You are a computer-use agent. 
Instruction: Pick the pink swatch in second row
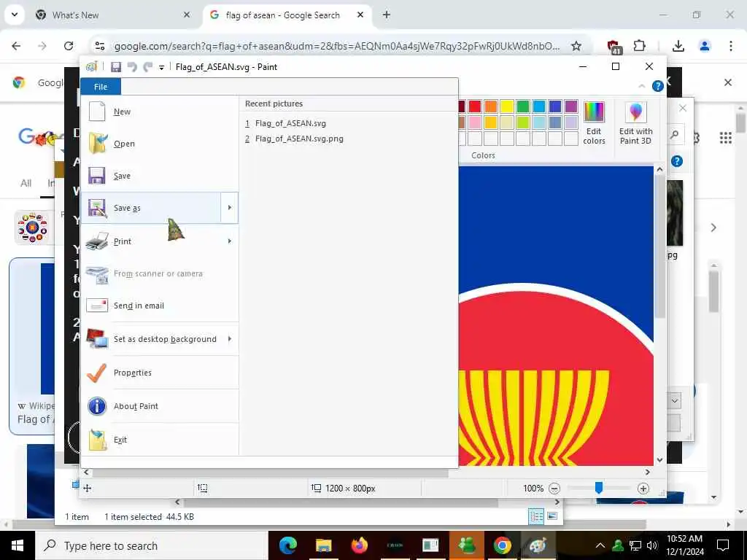[475, 122]
